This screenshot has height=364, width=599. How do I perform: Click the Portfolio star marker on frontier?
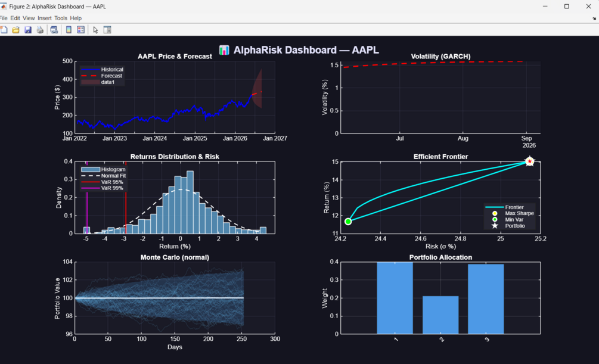pos(529,161)
